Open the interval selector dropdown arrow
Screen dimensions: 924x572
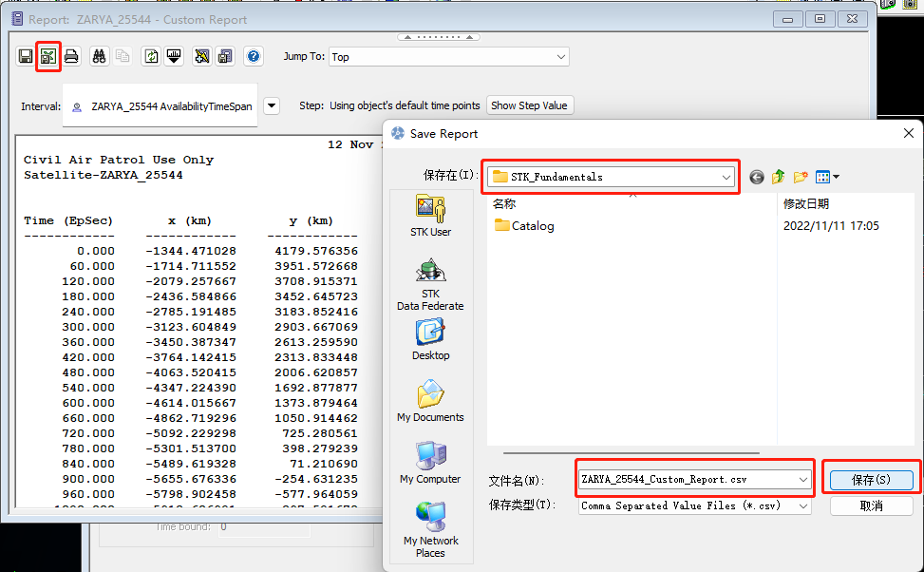[x=272, y=105]
